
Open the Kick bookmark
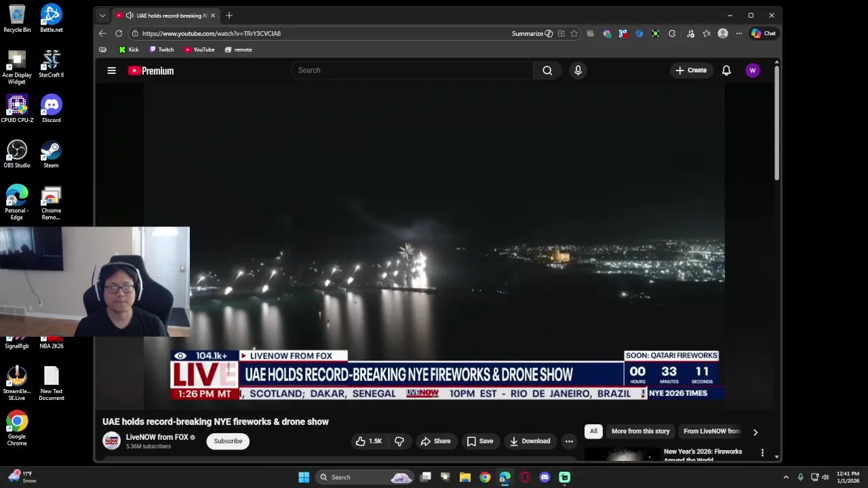click(x=129, y=49)
